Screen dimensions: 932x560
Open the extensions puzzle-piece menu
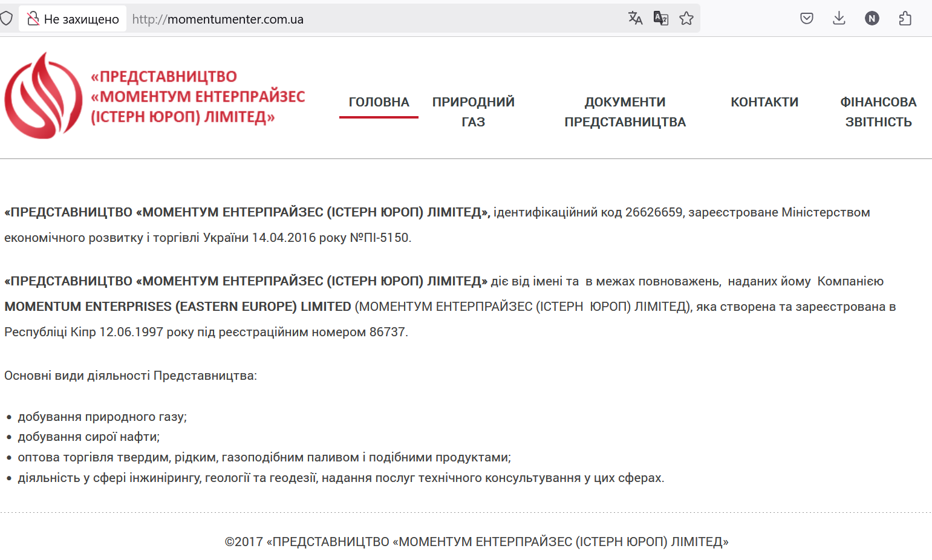(905, 18)
